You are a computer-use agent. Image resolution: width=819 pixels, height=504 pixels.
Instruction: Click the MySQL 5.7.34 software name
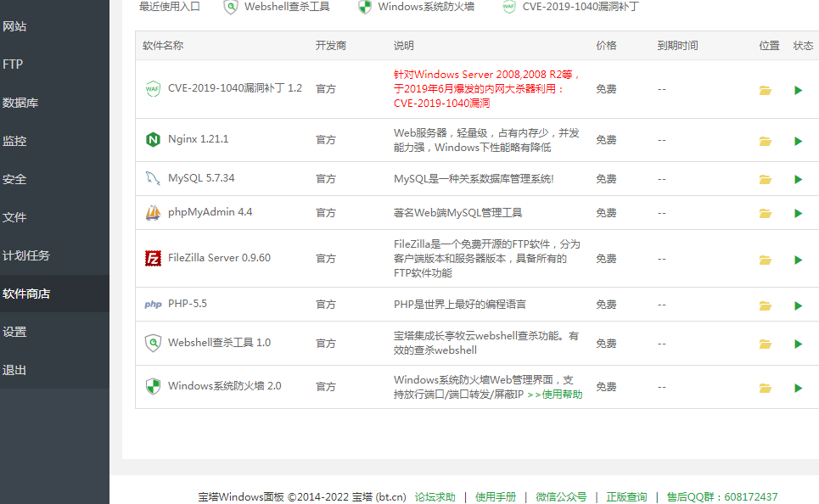pos(201,178)
